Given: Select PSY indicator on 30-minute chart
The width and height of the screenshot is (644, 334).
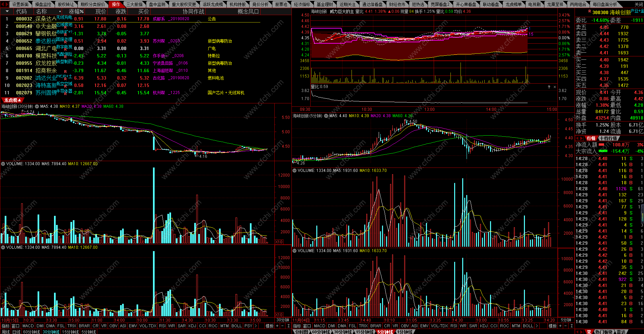Looking at the screenshot, I should click(248, 326).
